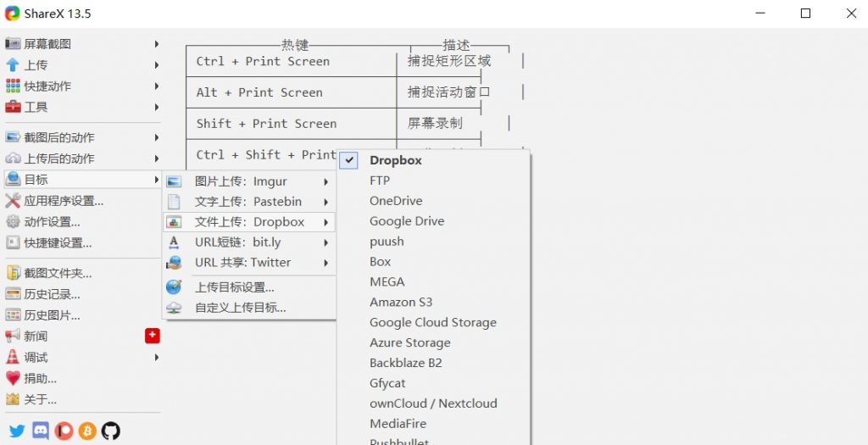The height and width of the screenshot is (445, 868).
Task: Click the application settings wrench icon
Action: (13, 200)
